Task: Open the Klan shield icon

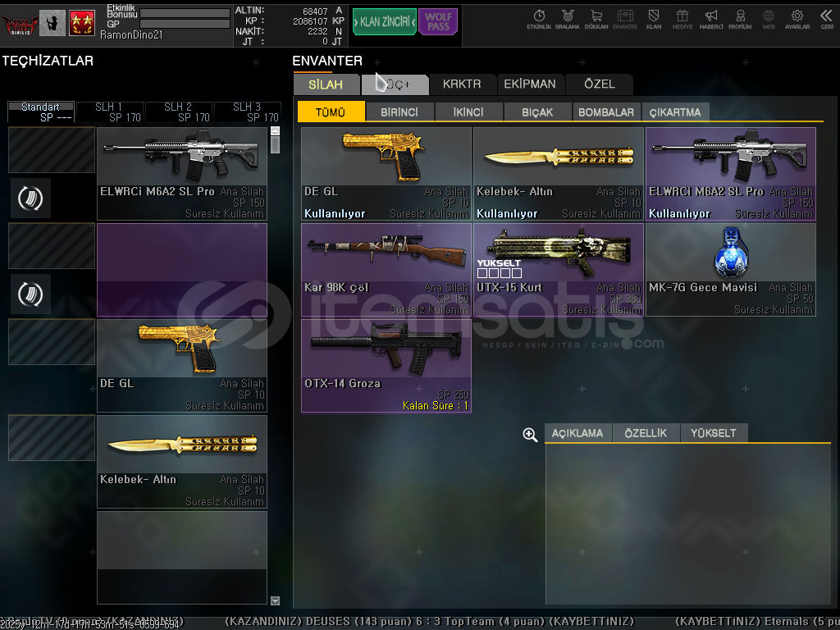Action: coord(654,19)
